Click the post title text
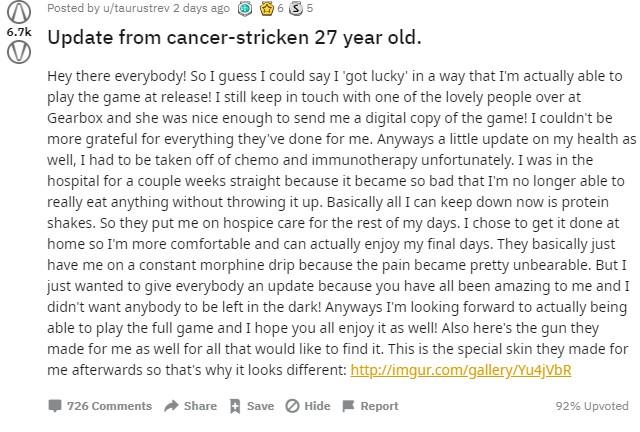Screen dimensions: 640x432 (234, 38)
